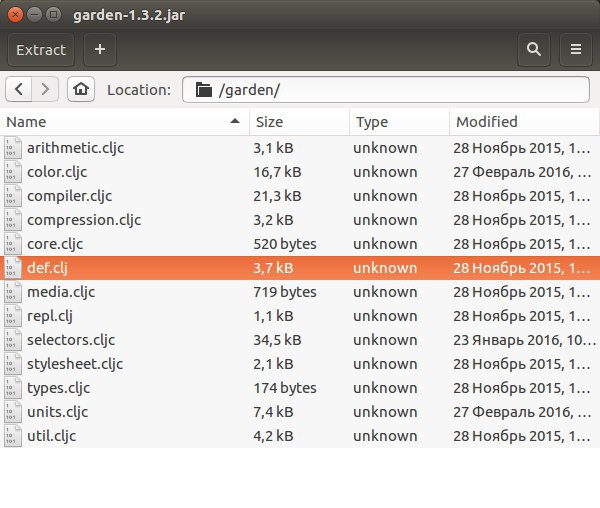Go to the home location
Screen dimensions: 600x508
point(81,89)
